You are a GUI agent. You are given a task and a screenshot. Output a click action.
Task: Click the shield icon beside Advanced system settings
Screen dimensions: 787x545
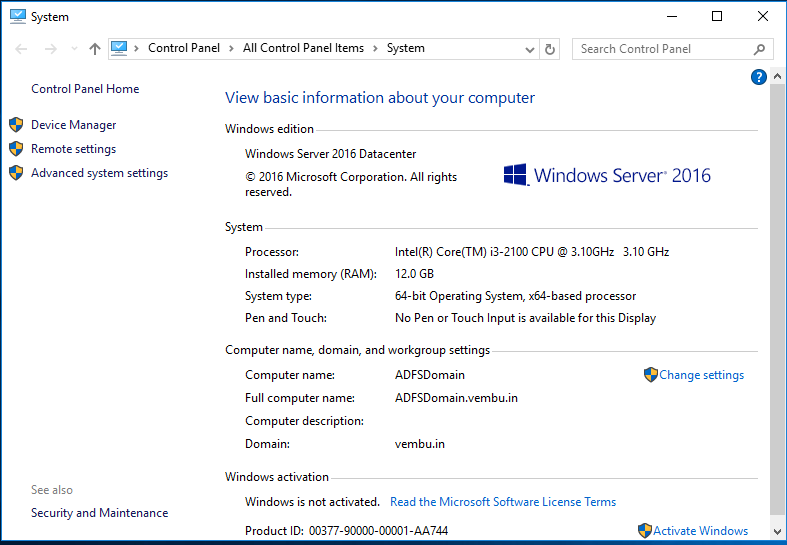(x=16, y=173)
